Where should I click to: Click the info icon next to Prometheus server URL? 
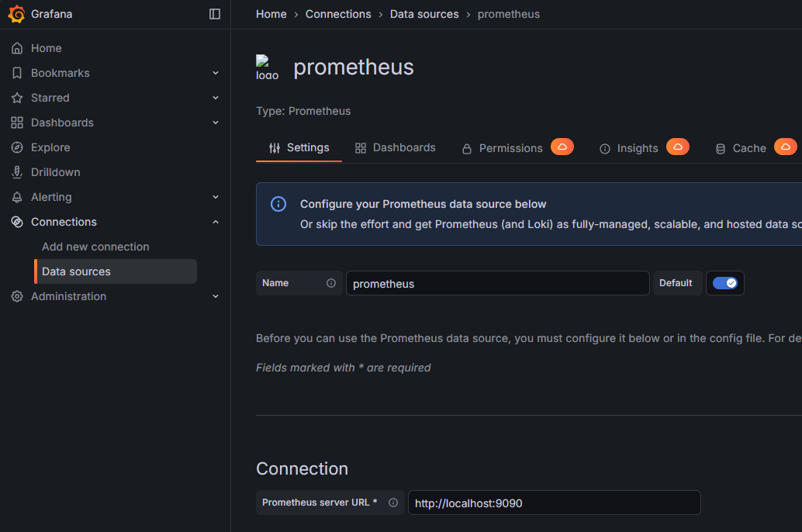point(393,503)
